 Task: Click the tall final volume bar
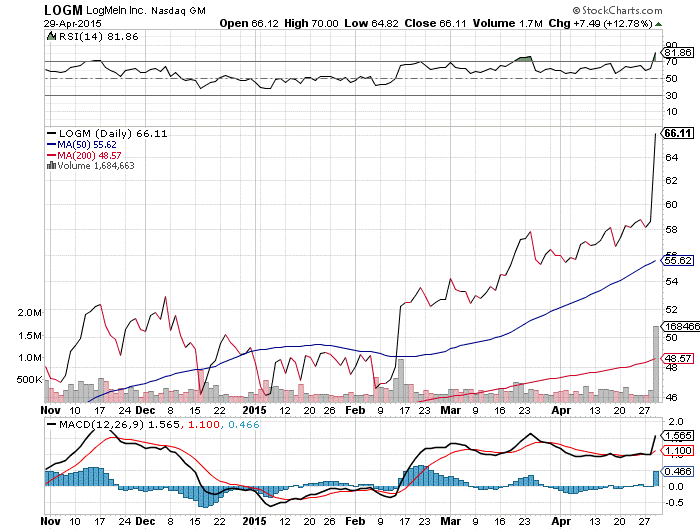[x=656, y=364]
